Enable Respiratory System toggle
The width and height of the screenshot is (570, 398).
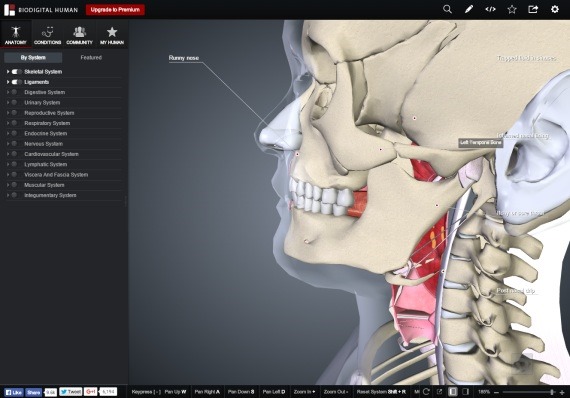coord(15,123)
